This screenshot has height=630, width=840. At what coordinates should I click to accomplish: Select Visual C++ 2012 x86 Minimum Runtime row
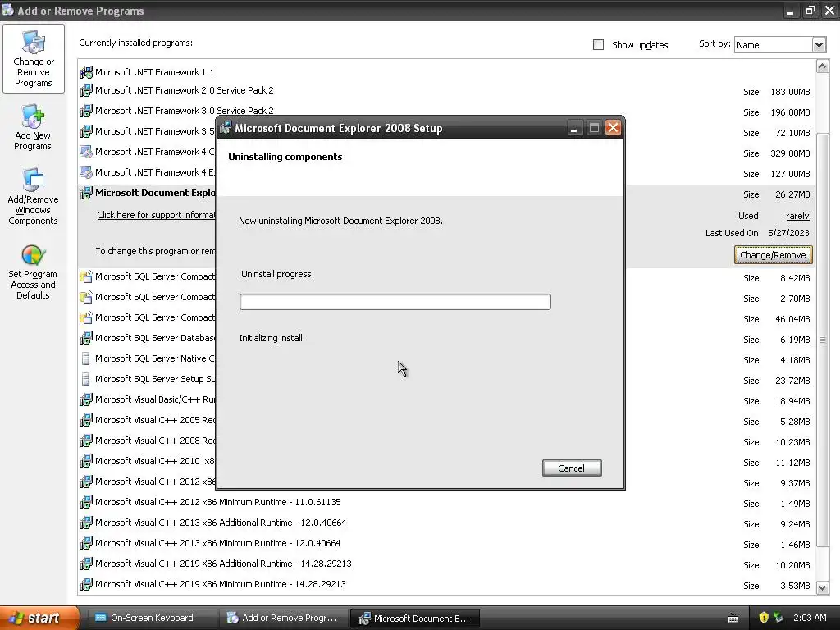447,503
